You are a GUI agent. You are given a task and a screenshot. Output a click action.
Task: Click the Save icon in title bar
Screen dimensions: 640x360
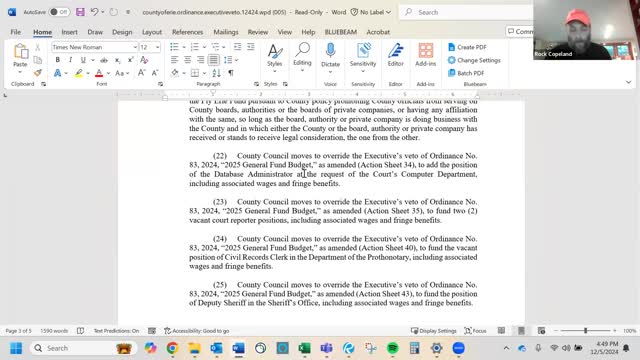[80, 12]
